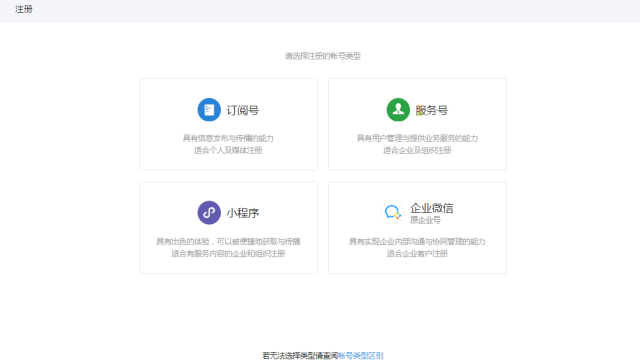Click 适合企业客户注册 text
The width and height of the screenshot is (640, 364).
pos(417,253)
